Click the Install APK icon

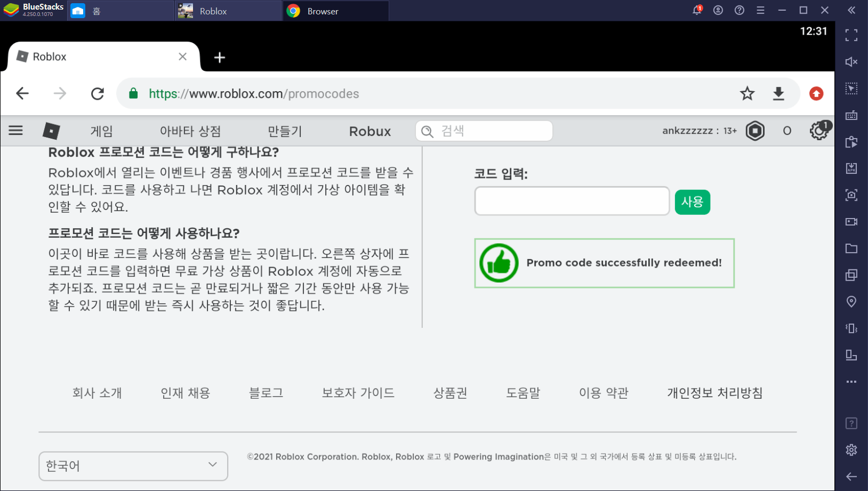coord(851,168)
